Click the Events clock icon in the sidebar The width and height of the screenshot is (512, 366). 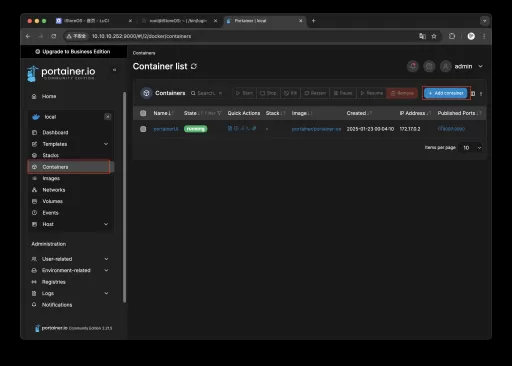(x=34, y=213)
